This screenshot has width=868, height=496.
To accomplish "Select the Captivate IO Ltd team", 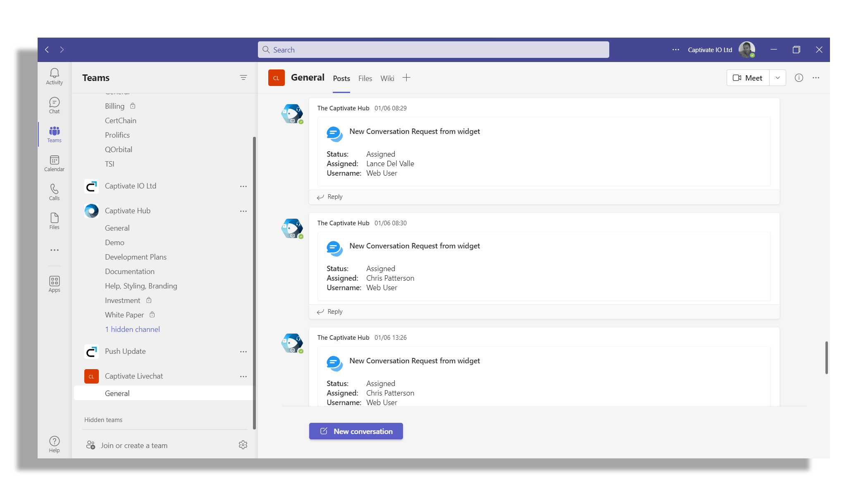I will tap(131, 186).
